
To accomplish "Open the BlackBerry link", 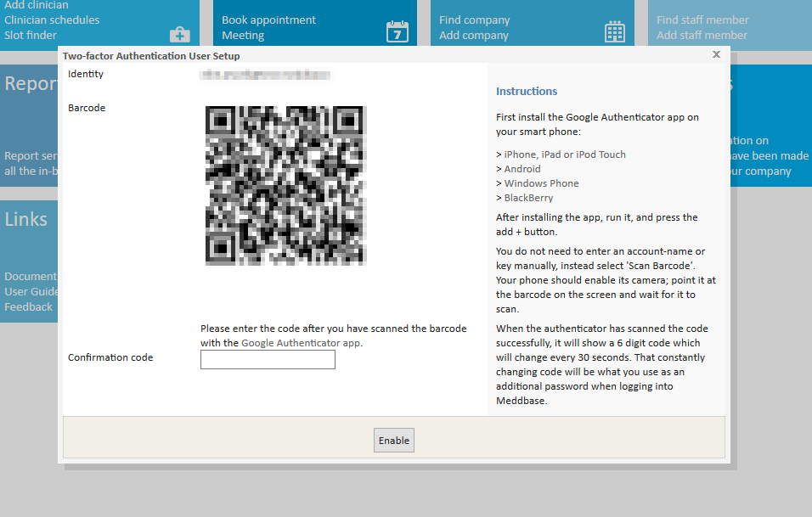I will click(528, 198).
